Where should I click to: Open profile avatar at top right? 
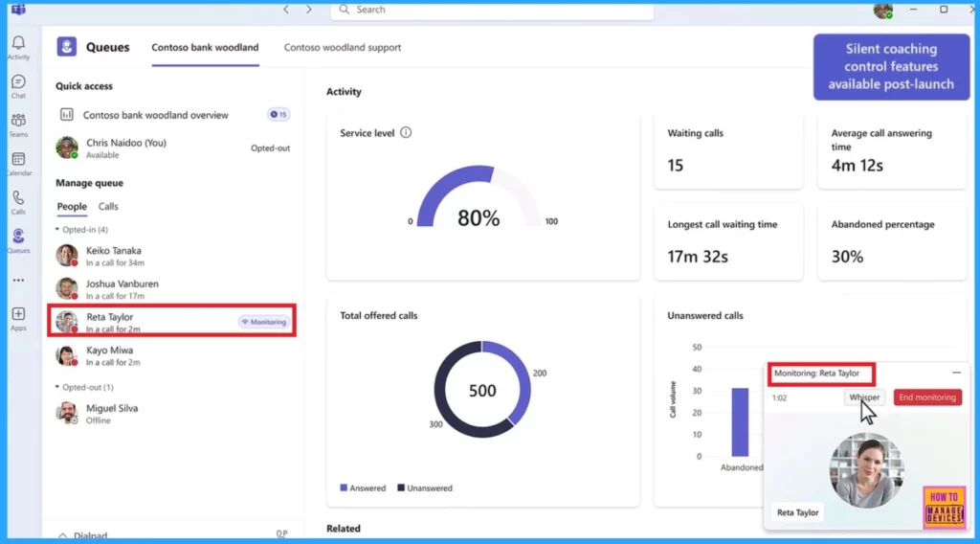(x=883, y=10)
